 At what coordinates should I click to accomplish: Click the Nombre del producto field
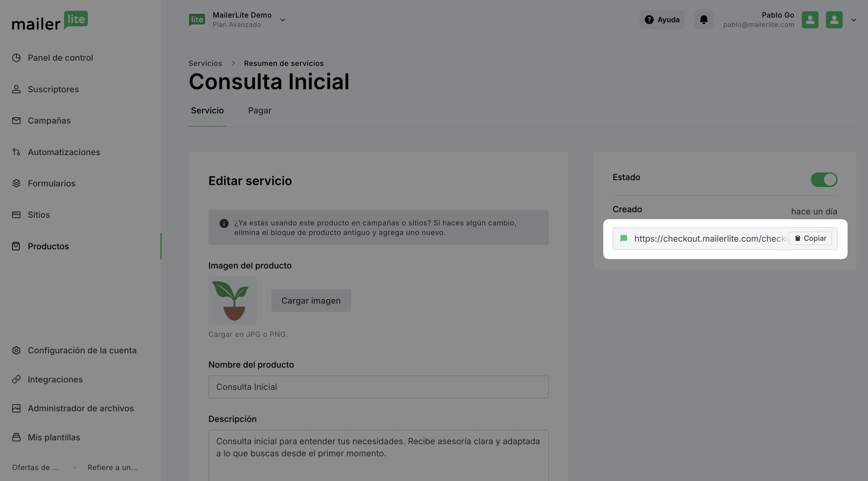(x=378, y=387)
